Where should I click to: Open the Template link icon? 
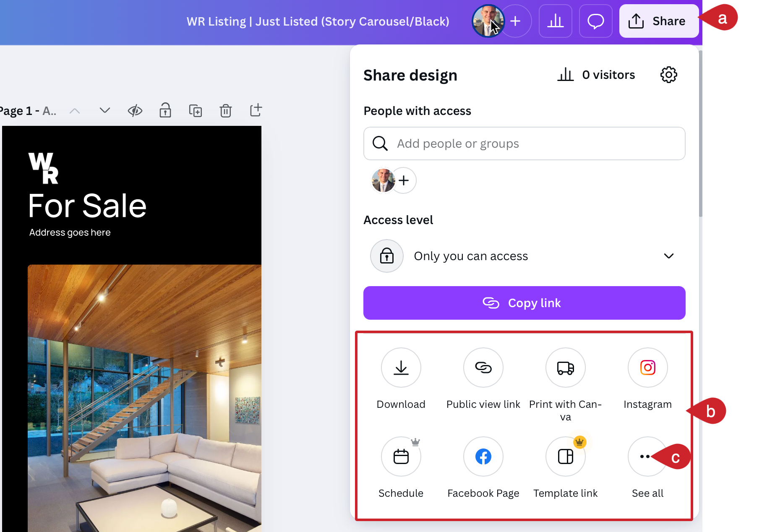[565, 456]
